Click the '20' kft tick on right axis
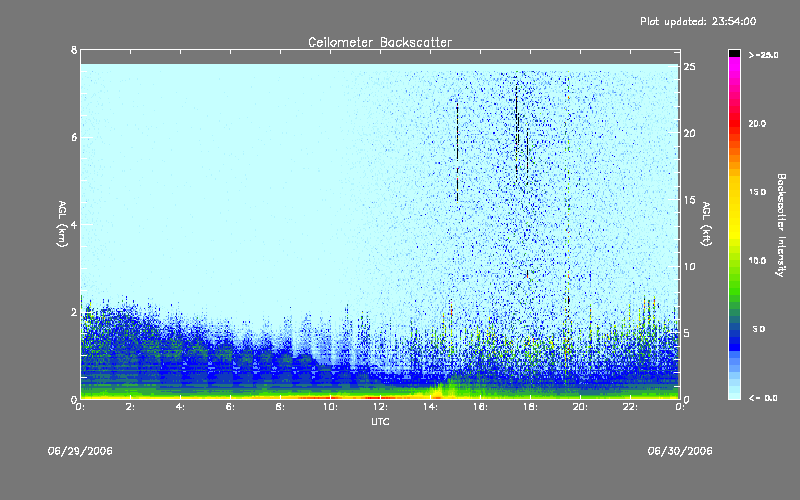The width and height of the screenshot is (800, 500). point(690,133)
